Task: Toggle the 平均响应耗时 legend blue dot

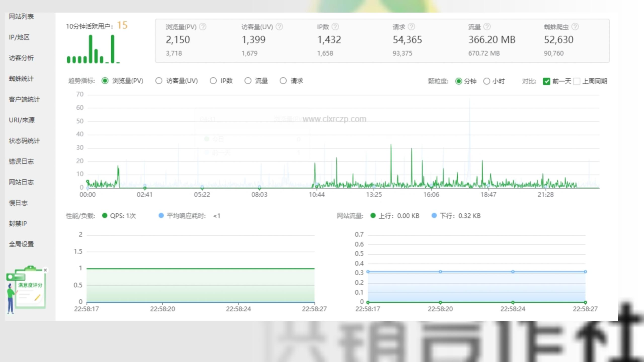Action: (161, 215)
